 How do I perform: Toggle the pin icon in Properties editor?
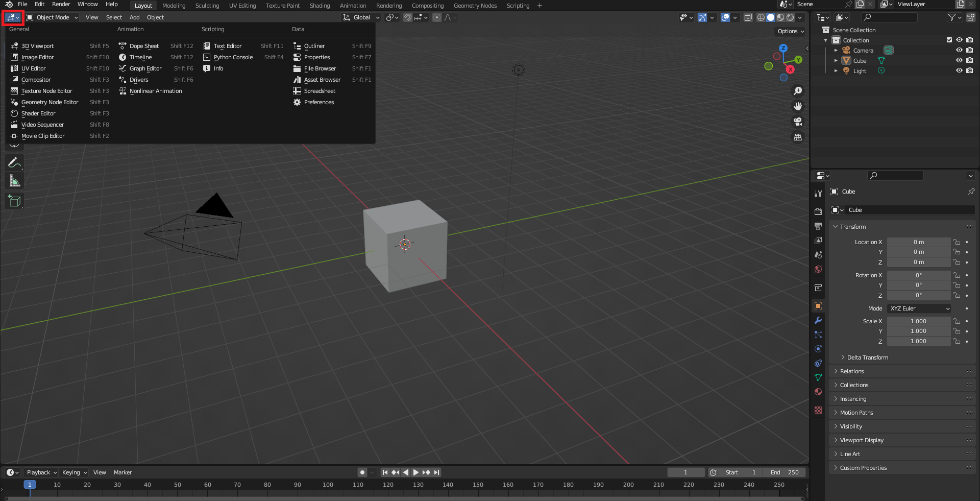pos(971,192)
